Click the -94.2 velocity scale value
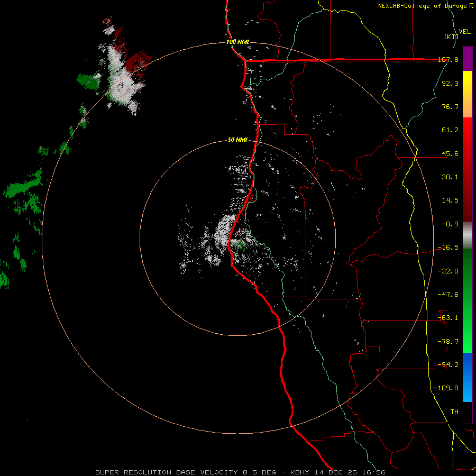The height and width of the screenshot is (476, 476). click(x=448, y=364)
